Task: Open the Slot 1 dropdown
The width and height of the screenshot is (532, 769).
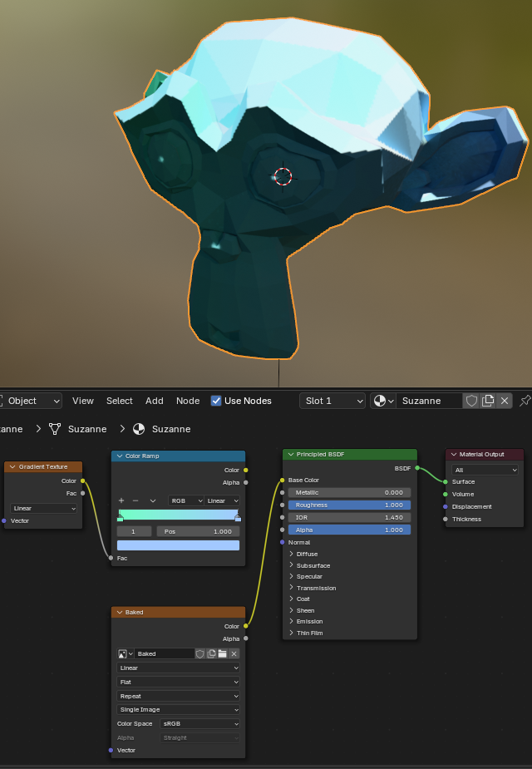Action: [x=332, y=401]
